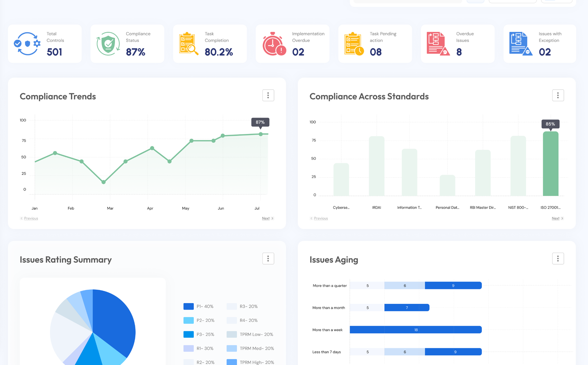Select the Cyberse.. bar in standards chart
Image resolution: width=588 pixels, height=365 pixels.
pos(341,180)
